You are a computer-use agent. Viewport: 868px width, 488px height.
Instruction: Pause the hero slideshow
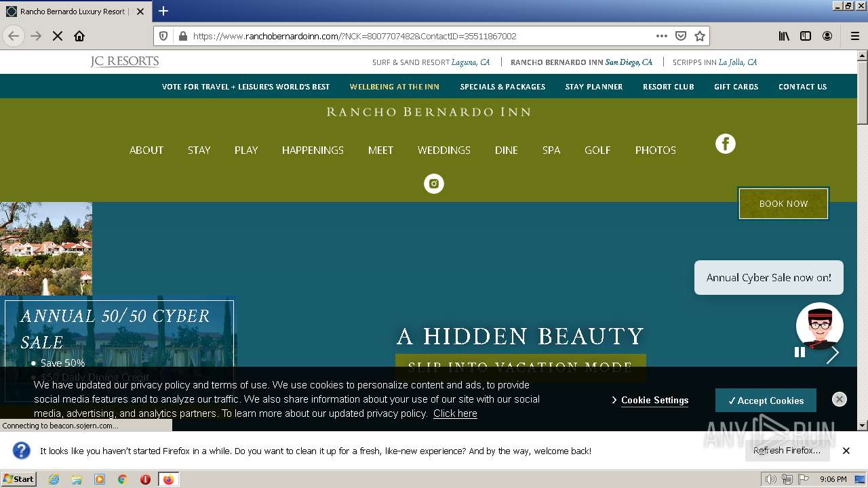click(800, 352)
